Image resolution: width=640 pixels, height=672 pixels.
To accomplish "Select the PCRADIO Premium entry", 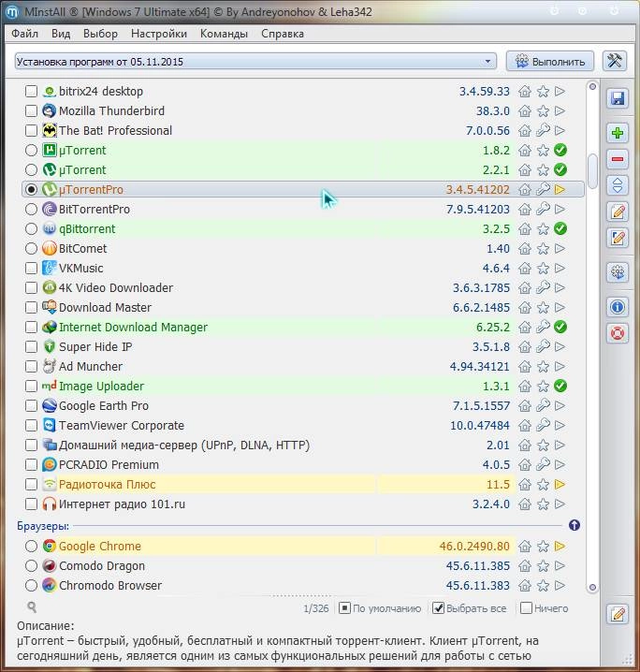I will 109,464.
